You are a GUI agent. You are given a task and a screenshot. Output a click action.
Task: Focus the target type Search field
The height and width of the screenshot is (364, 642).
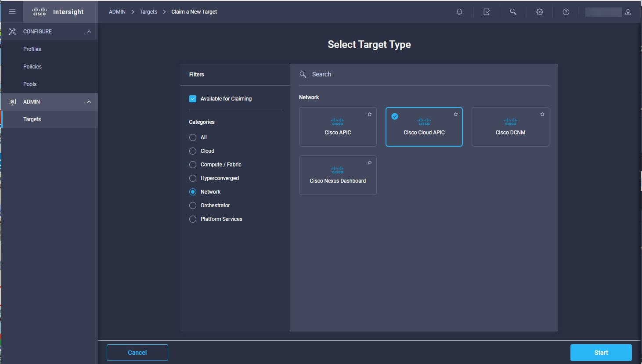(424, 75)
